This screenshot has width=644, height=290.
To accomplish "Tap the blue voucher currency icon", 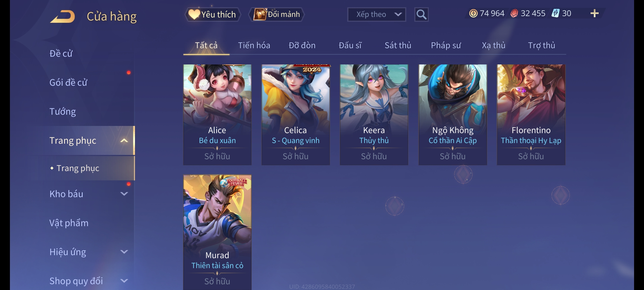I will coord(555,13).
